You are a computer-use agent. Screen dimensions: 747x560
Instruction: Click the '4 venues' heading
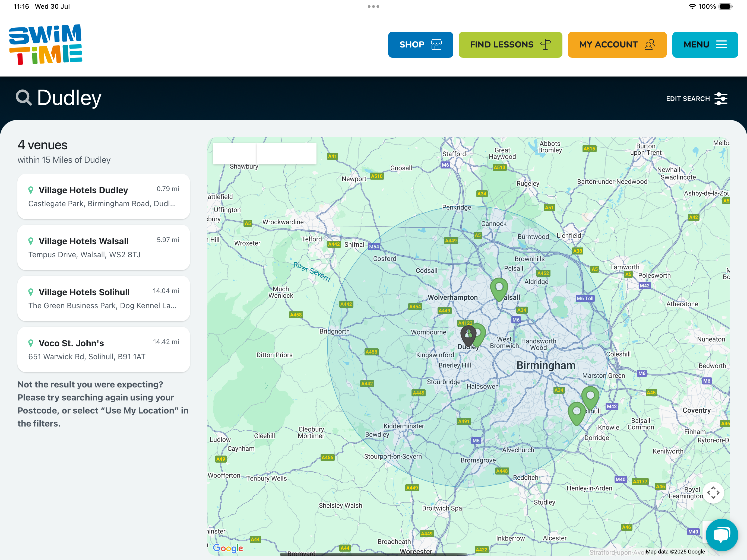(43, 145)
